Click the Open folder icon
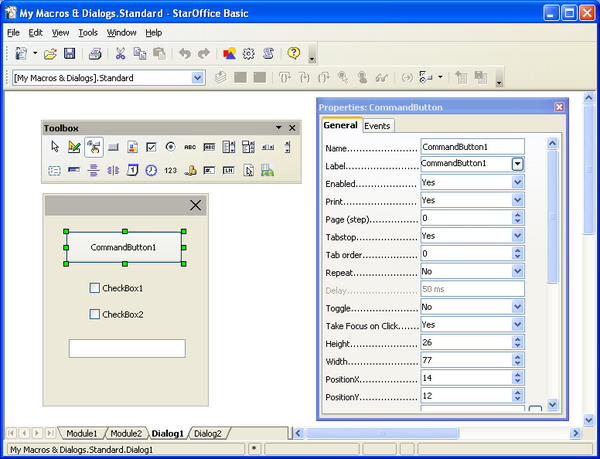The height and width of the screenshot is (459, 600). pyautogui.click(x=50, y=53)
